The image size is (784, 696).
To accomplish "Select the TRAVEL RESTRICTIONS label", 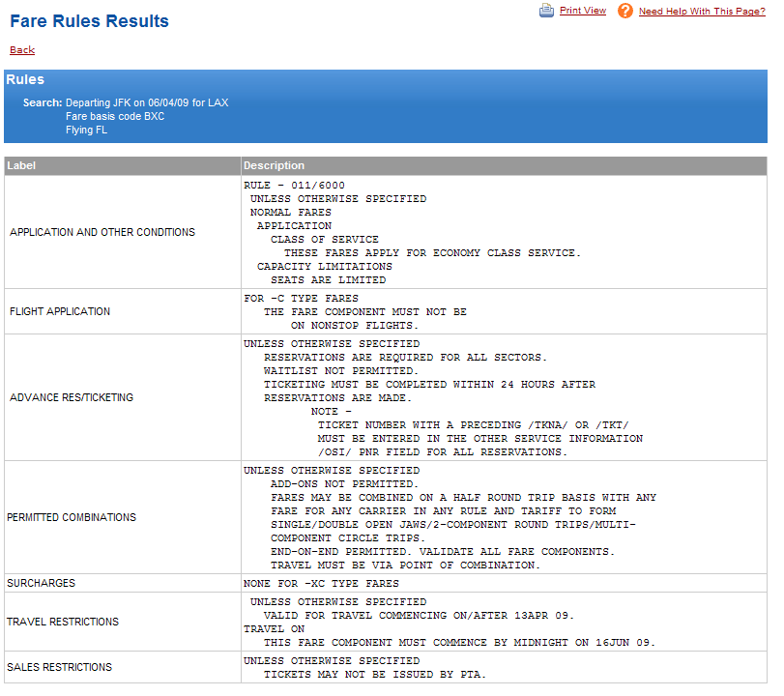I will tap(63, 622).
